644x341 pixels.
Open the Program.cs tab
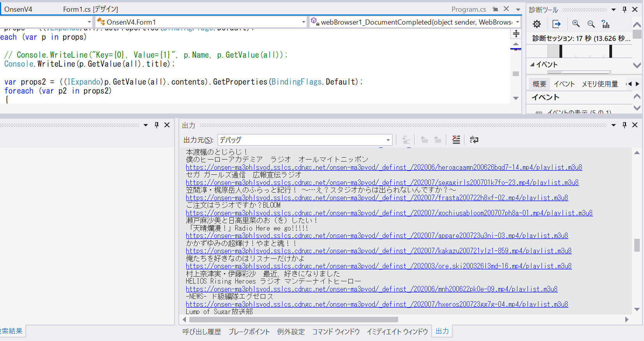coord(469,9)
